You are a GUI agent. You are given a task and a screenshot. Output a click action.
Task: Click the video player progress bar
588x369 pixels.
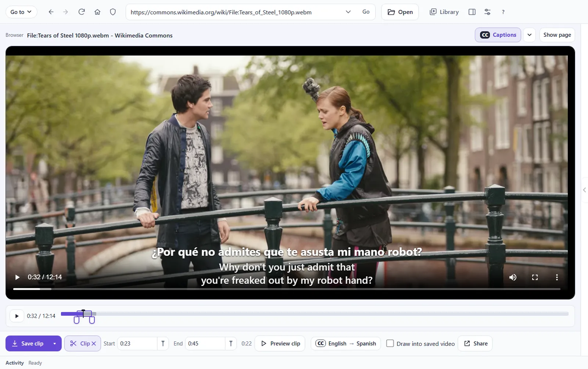[287, 289]
